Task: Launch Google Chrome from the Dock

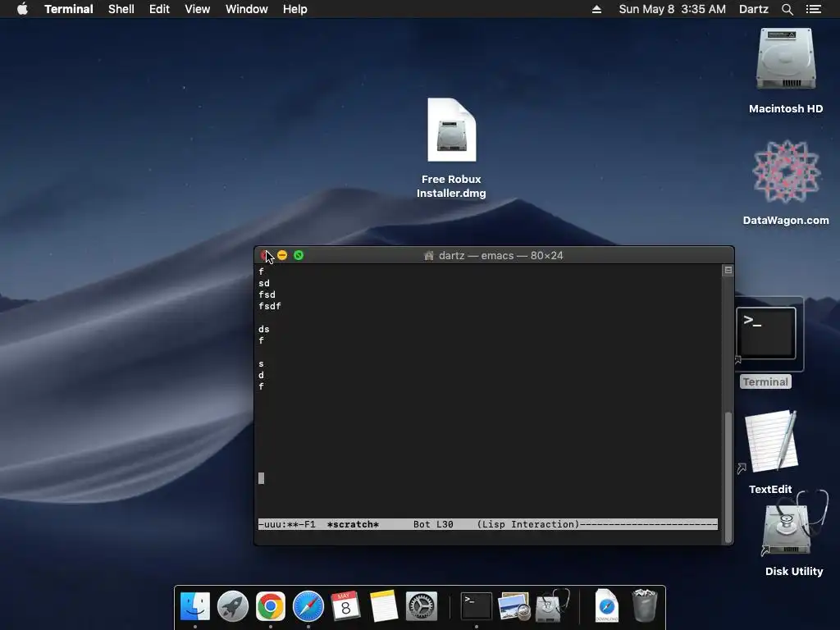Action: (271, 606)
